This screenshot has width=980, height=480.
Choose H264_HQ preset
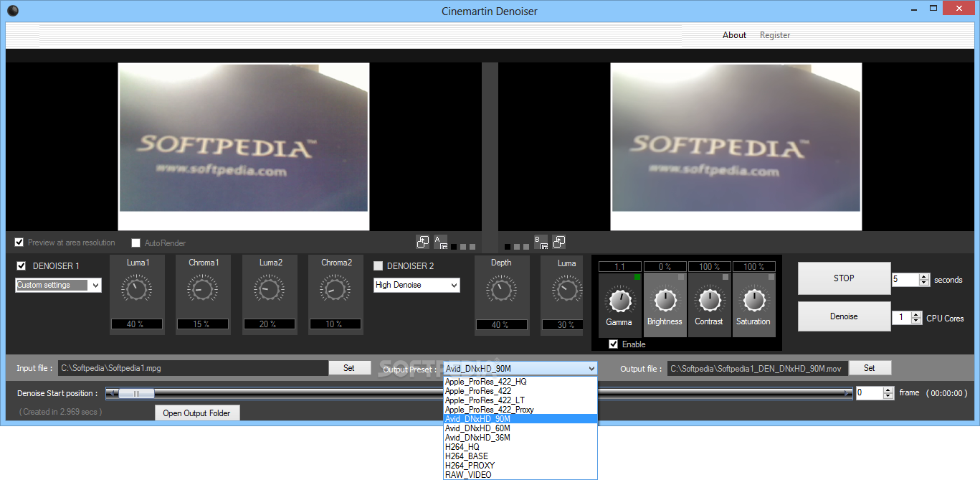520,447
